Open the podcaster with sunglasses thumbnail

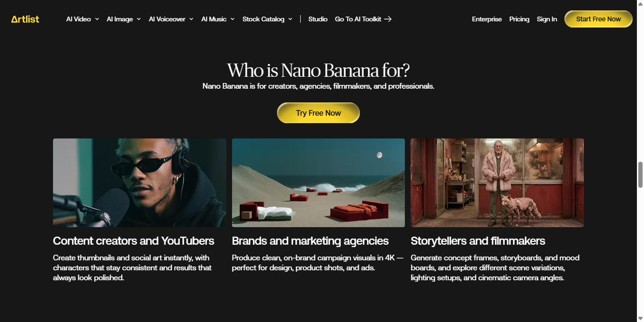point(140,183)
